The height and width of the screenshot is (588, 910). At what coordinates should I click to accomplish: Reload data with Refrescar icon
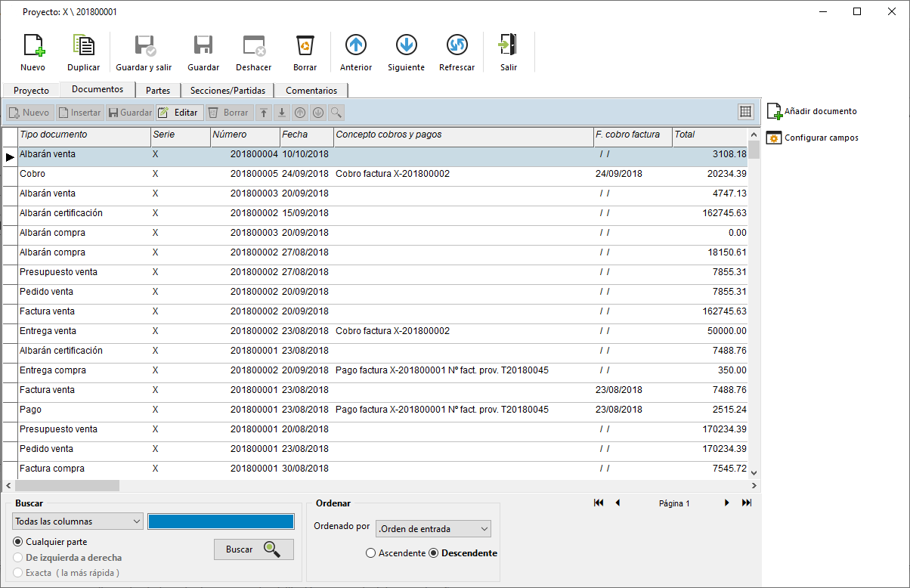click(457, 52)
